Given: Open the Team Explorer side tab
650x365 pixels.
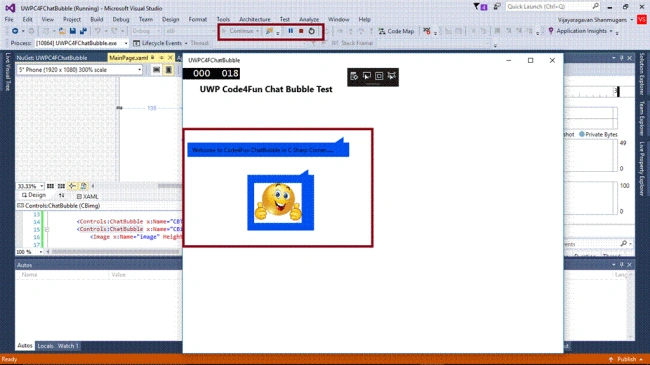Looking at the screenshot, I should [x=642, y=118].
